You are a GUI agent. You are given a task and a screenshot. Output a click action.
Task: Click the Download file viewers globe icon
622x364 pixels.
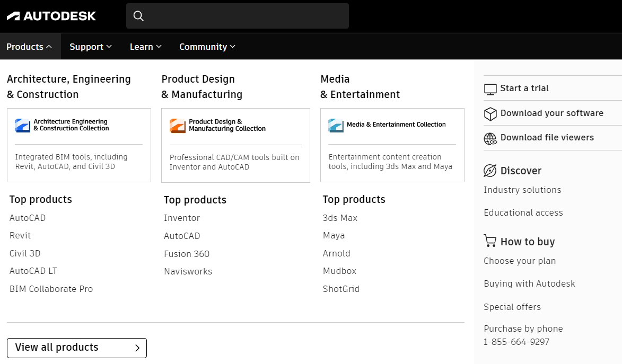click(x=489, y=138)
